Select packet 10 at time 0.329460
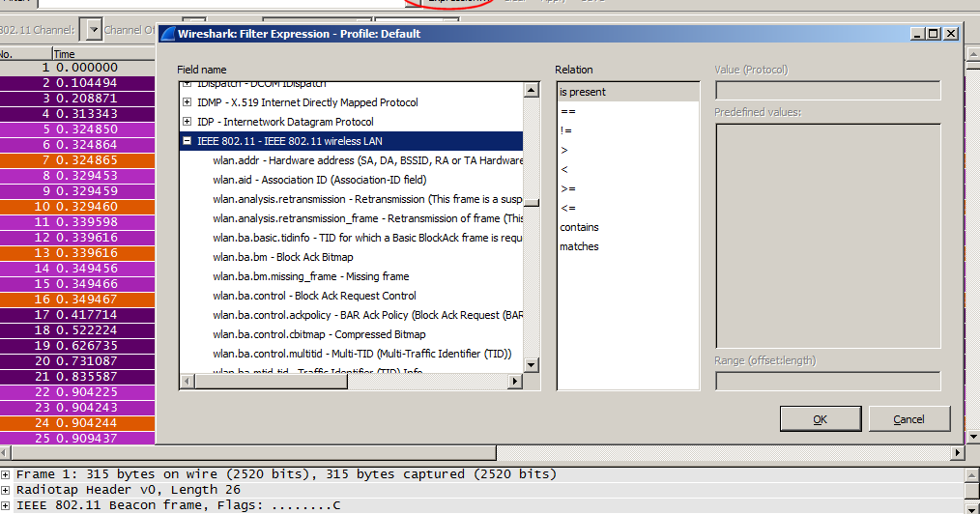Viewport: 980px width, 514px height. tap(77, 206)
